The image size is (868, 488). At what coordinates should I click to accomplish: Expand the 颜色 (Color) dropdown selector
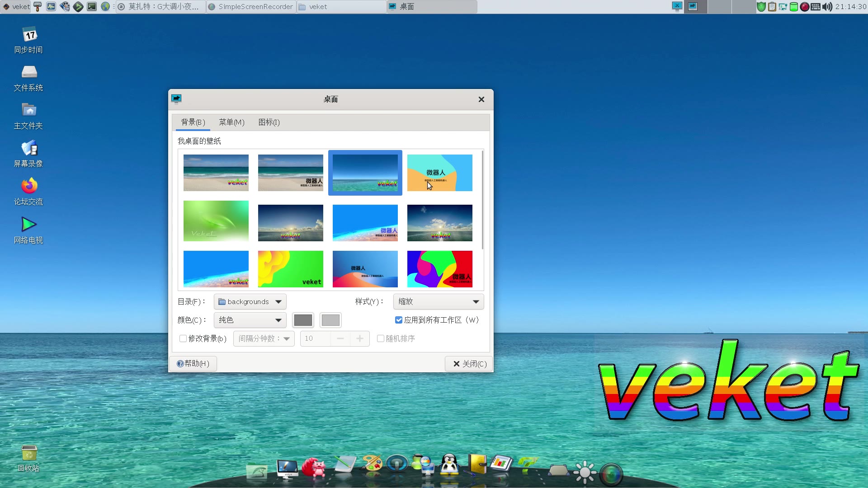pyautogui.click(x=249, y=320)
